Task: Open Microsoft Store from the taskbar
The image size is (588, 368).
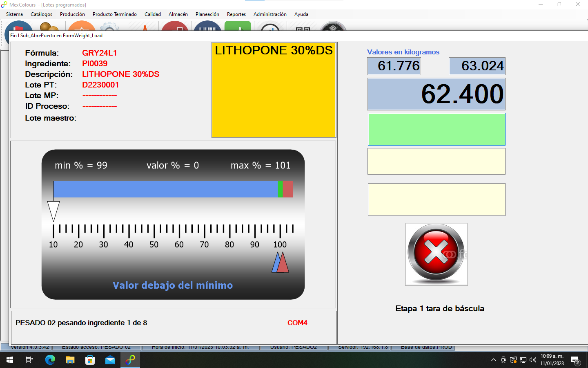Action: [90, 360]
